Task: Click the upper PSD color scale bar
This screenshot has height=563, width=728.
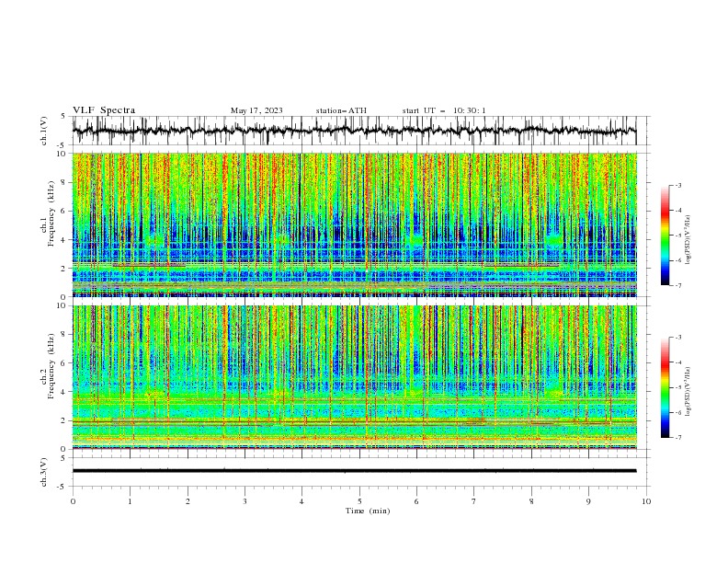Action: pyautogui.click(x=665, y=236)
